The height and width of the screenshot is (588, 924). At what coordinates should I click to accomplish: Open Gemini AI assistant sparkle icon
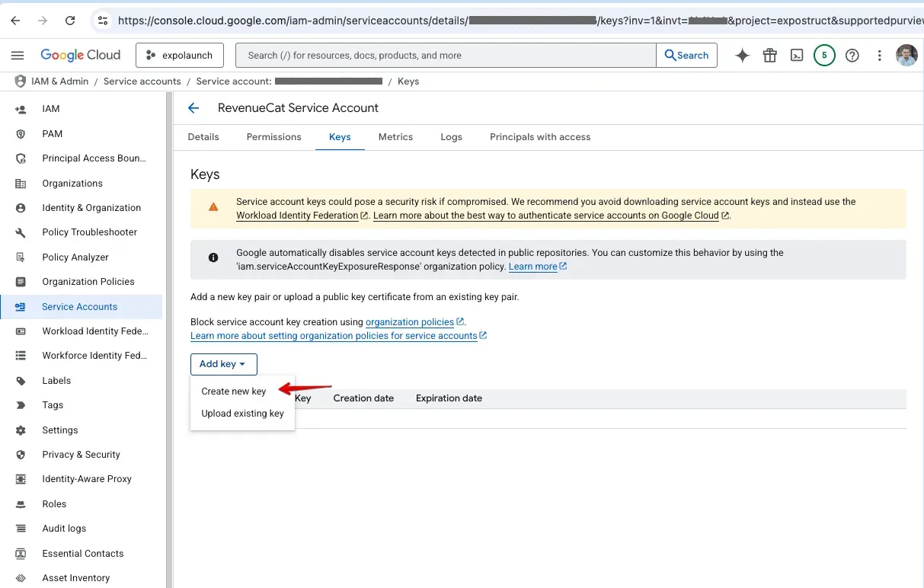(742, 56)
